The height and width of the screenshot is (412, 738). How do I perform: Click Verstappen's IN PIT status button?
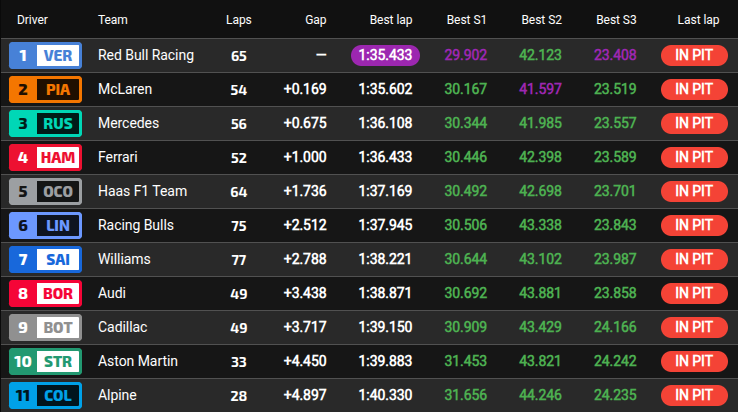click(x=694, y=56)
